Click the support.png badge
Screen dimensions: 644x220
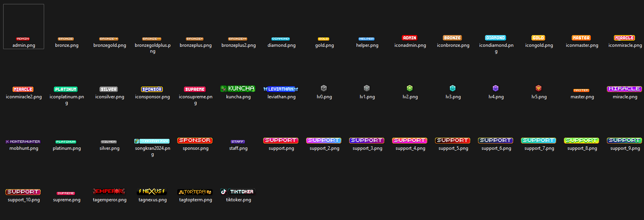[x=281, y=140]
